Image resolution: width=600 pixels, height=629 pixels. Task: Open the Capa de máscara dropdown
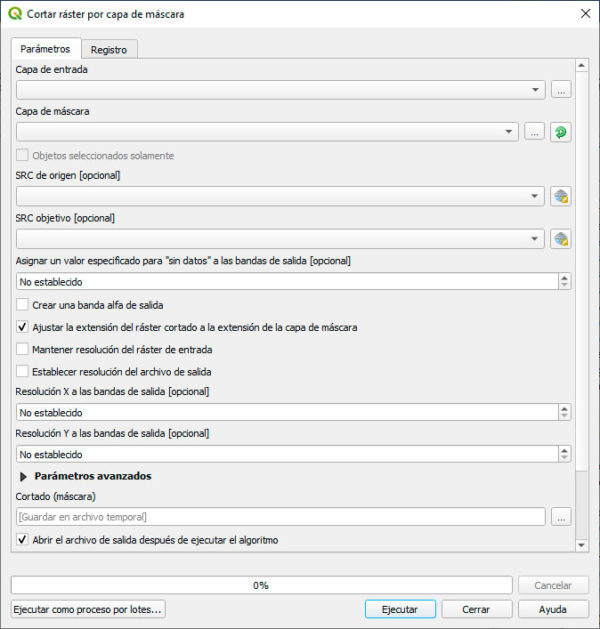click(267, 132)
